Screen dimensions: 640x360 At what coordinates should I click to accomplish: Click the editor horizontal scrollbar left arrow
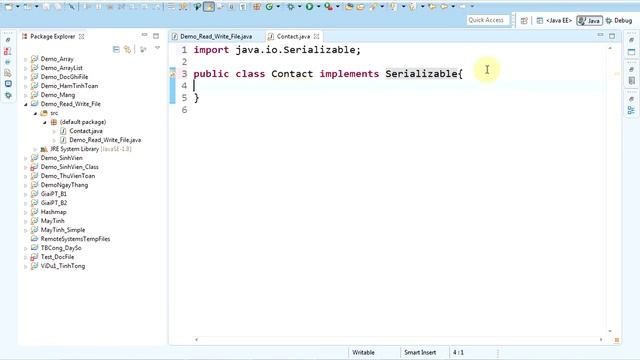pyautogui.click(x=196, y=340)
